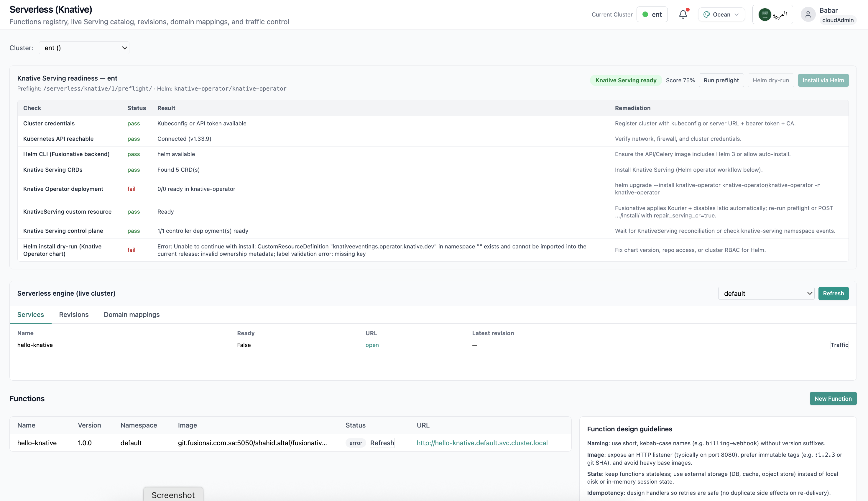The image size is (868, 501).
Task: Click the helm upgrade remediation text
Action: tap(717, 189)
